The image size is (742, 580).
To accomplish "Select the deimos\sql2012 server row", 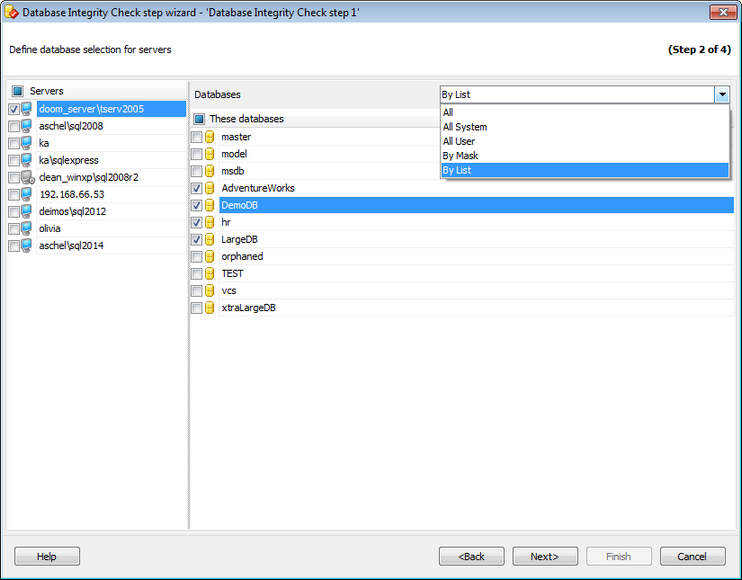I will coord(111,211).
